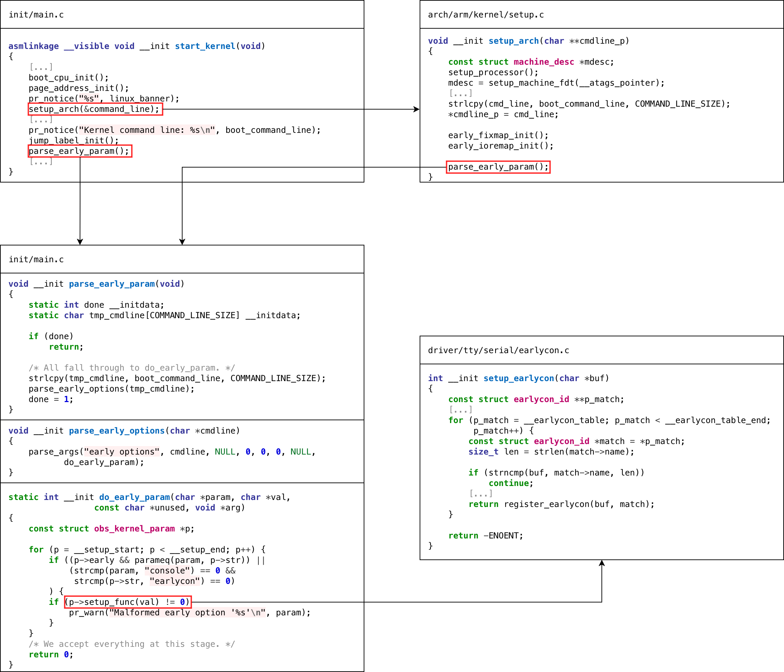784x672 pixels.
Task: Click the setup_arch(&command_line) highlighted call
Action: [95, 109]
